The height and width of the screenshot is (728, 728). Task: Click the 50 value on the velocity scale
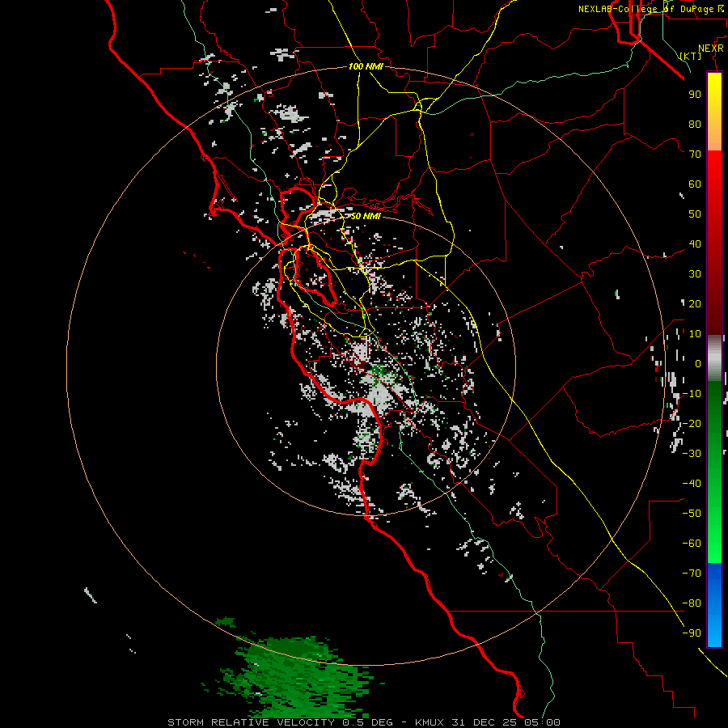(695, 214)
